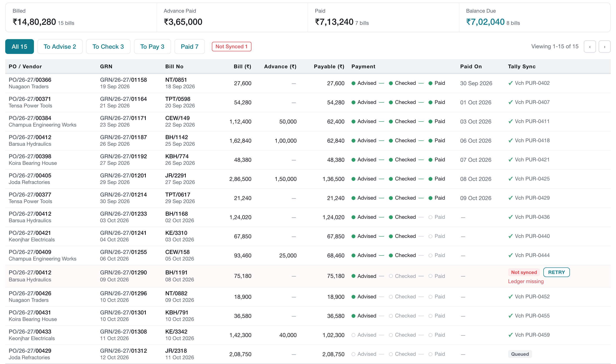Screen dimensions: 616x364
Task: Open the To Check 3 tab
Action: point(108,47)
